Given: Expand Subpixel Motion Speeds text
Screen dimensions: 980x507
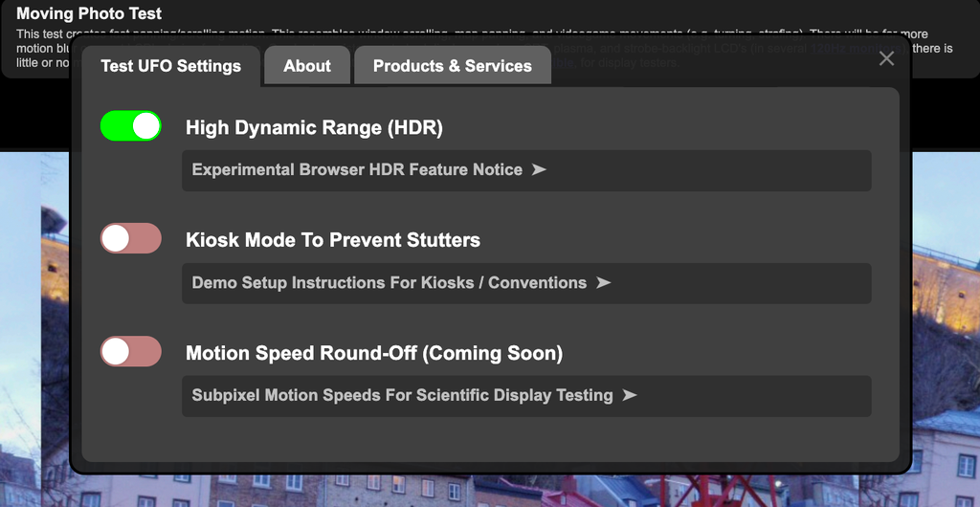Looking at the screenshot, I should click(x=402, y=395).
